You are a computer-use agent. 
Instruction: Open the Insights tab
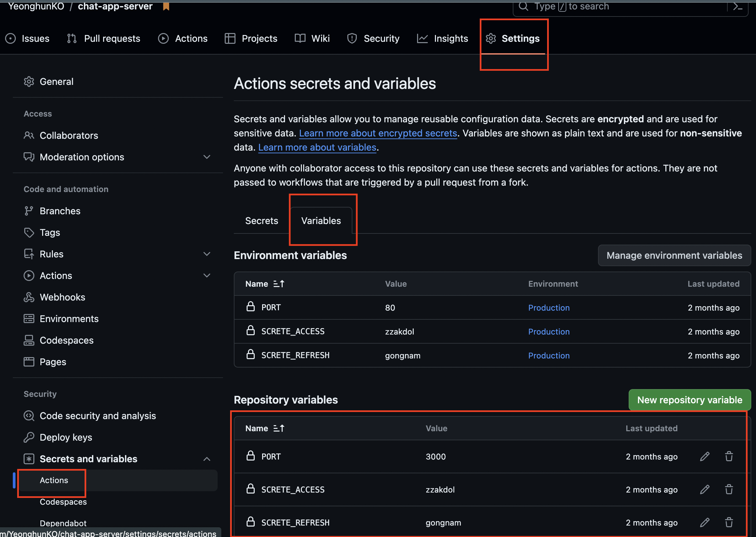click(442, 38)
